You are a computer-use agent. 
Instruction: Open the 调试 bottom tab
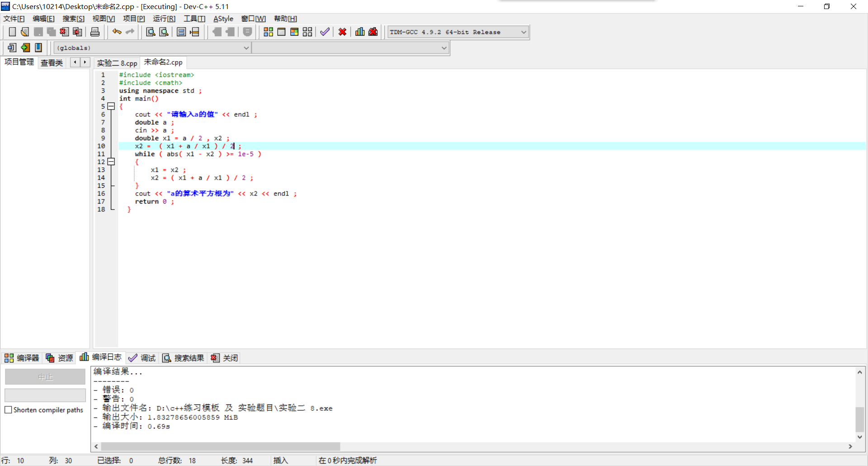142,358
